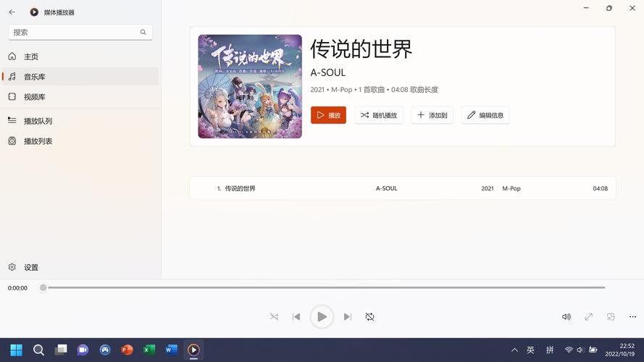Screen dimensions: 644x362
Task: Close the Media Player window
Action: click(632, 8)
